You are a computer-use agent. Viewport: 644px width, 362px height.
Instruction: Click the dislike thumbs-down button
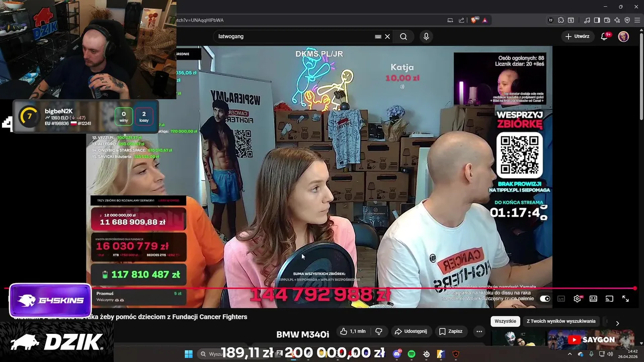click(379, 331)
